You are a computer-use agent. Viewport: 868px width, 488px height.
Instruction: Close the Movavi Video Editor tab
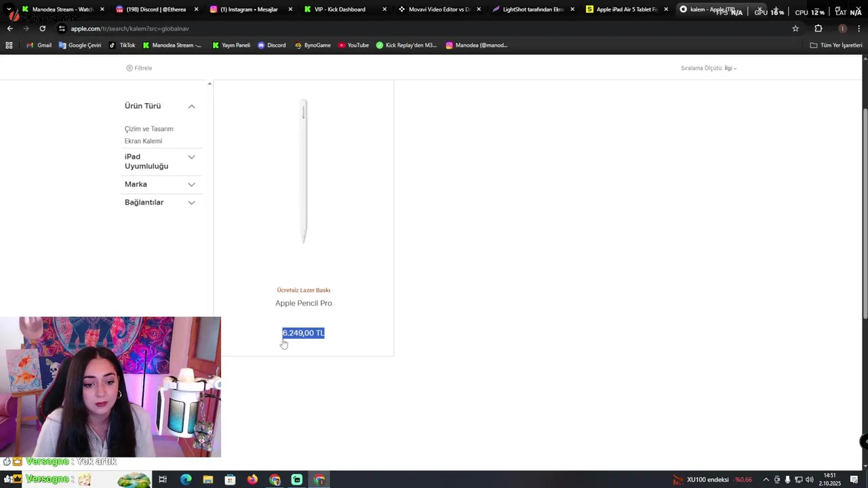[x=479, y=9]
